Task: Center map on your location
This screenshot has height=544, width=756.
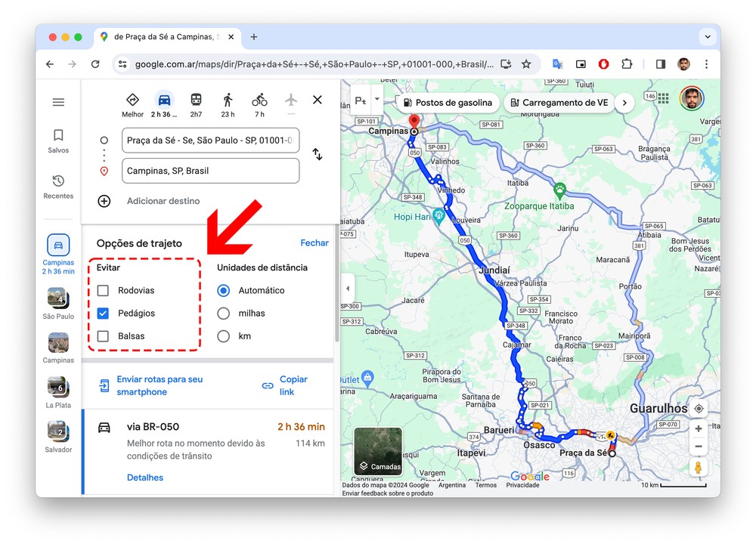Action: (699, 409)
